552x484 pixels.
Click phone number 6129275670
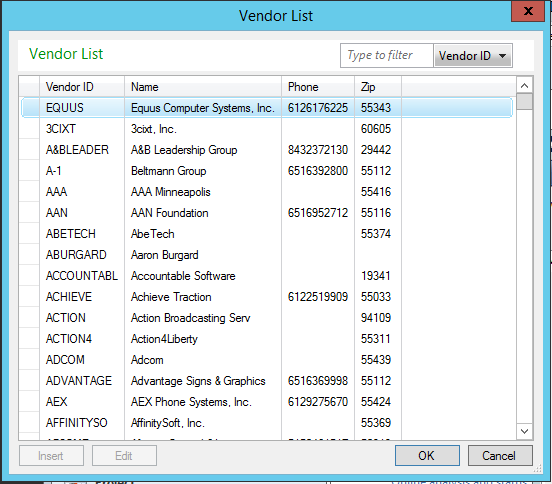tap(318, 402)
